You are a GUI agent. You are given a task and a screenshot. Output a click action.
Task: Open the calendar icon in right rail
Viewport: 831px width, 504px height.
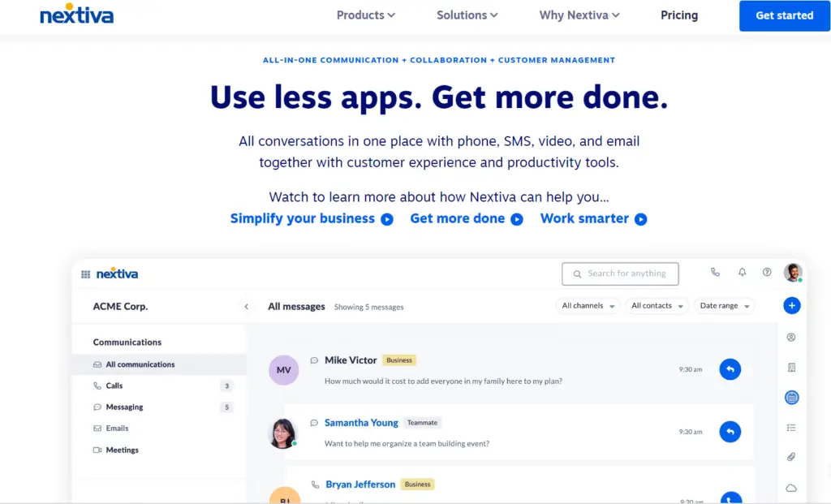pos(792,398)
